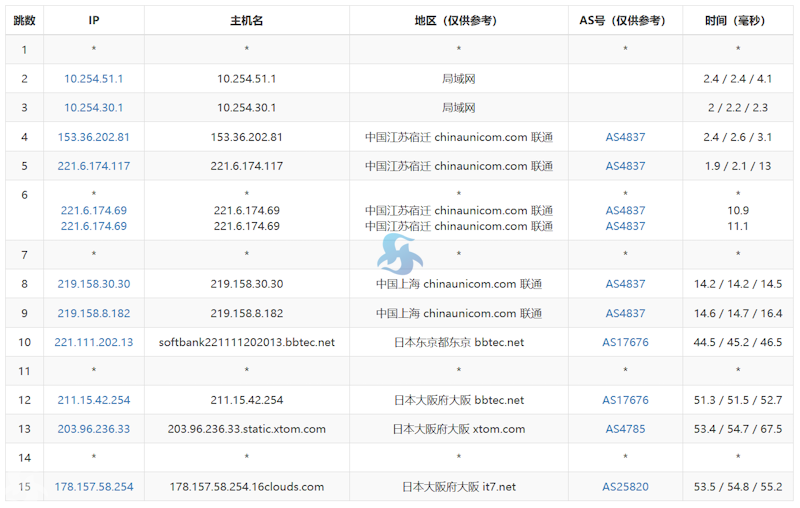
Task: Click AS4837 link in hop 4 row
Action: pos(625,137)
